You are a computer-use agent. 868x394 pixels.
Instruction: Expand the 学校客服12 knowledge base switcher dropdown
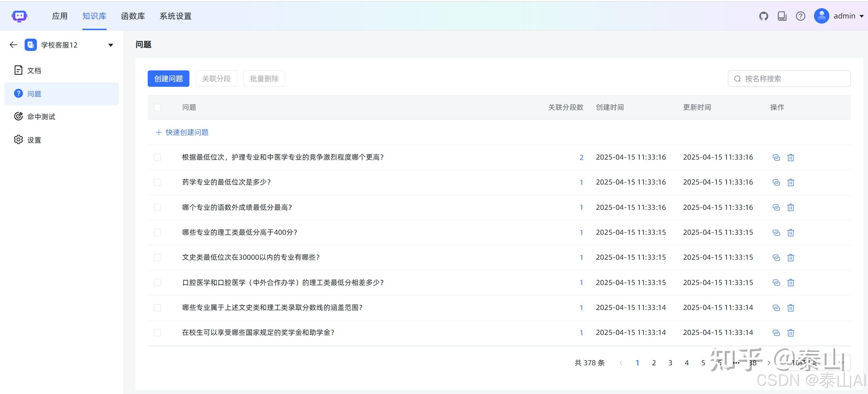click(x=110, y=45)
